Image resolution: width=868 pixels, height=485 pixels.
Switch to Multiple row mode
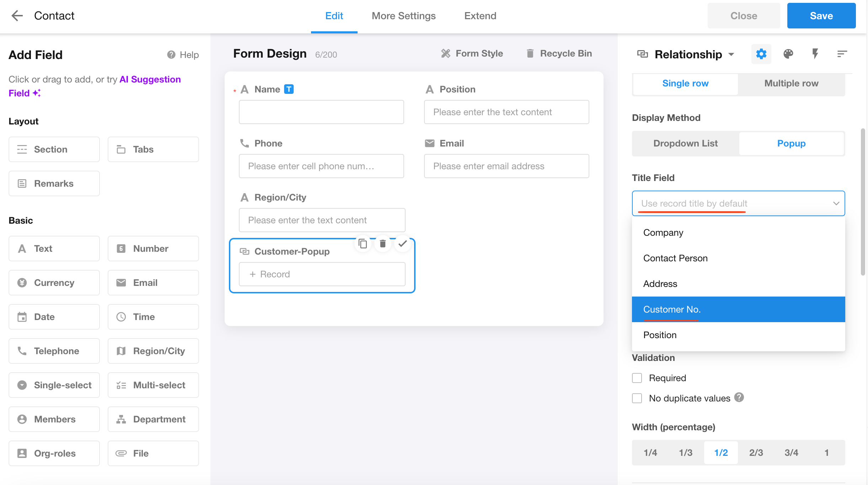tap(791, 83)
